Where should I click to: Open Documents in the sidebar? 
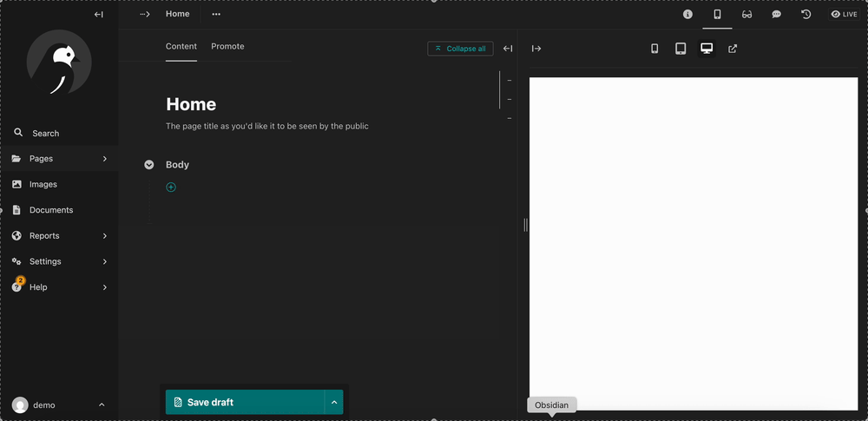[x=59, y=210]
